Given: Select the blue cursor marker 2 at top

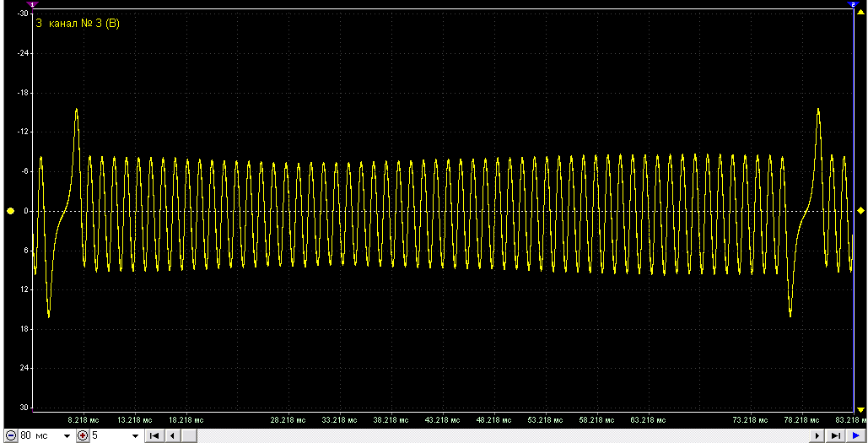Looking at the screenshot, I should 853,4.
